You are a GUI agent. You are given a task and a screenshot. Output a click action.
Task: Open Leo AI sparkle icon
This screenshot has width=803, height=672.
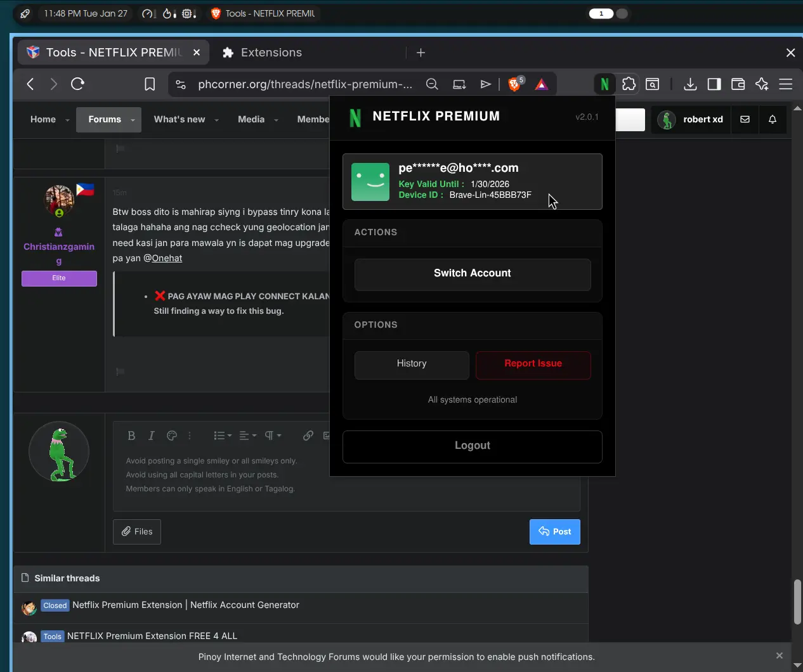pyautogui.click(x=762, y=84)
